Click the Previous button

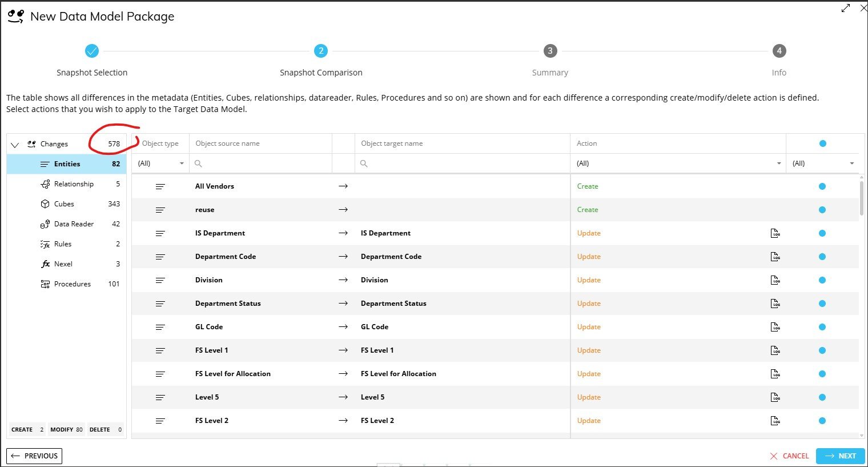[x=34, y=456]
